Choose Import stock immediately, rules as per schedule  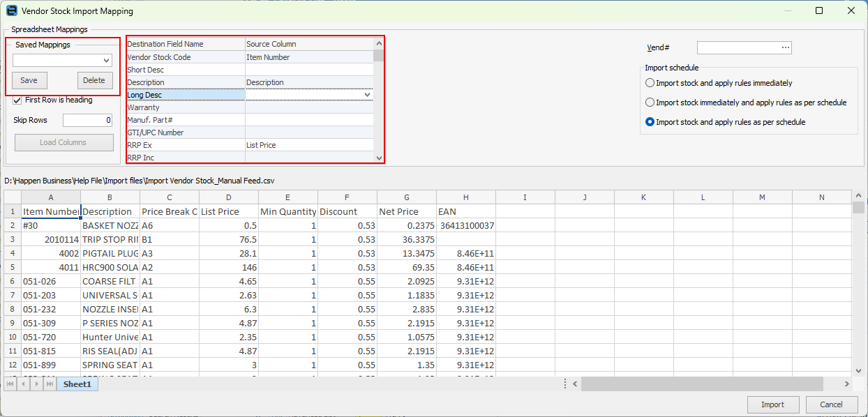[650, 103]
